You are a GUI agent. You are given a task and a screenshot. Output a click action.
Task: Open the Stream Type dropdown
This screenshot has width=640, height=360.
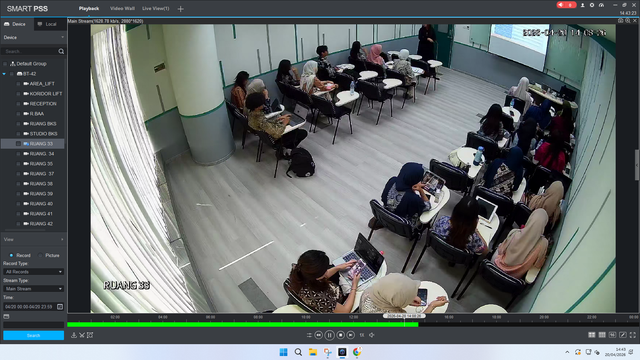(x=33, y=289)
